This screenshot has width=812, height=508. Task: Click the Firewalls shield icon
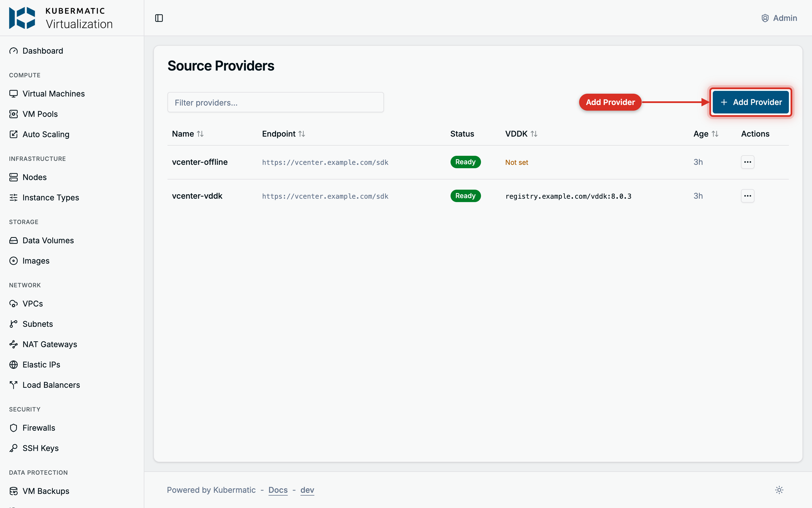click(14, 428)
